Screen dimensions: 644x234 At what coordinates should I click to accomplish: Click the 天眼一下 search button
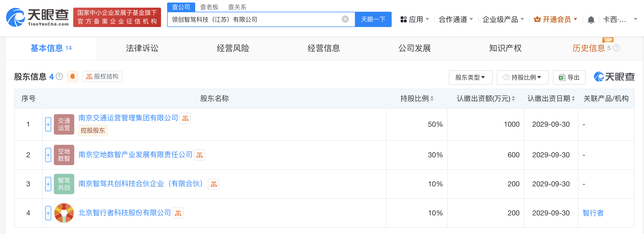(373, 19)
